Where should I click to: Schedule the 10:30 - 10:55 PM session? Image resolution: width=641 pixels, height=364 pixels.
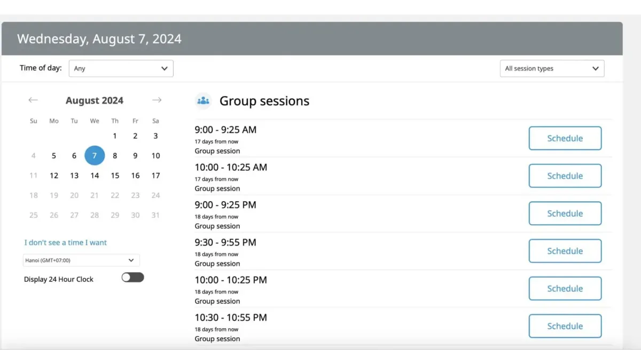tap(565, 326)
